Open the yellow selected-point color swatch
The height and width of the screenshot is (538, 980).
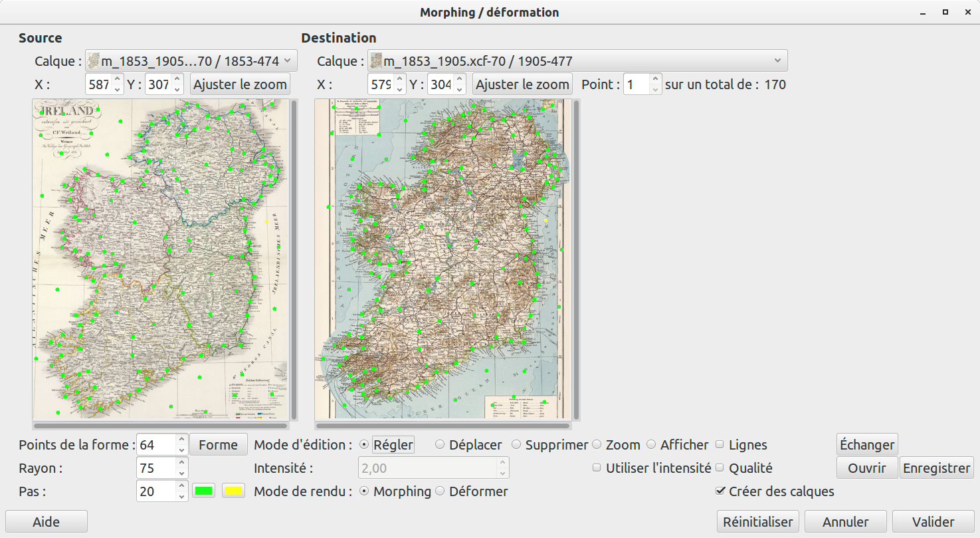coord(233,491)
